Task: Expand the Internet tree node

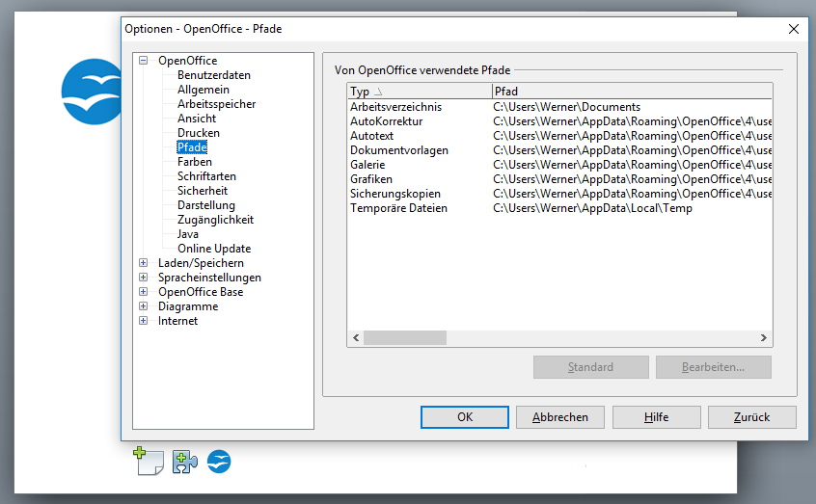Action: (x=144, y=321)
